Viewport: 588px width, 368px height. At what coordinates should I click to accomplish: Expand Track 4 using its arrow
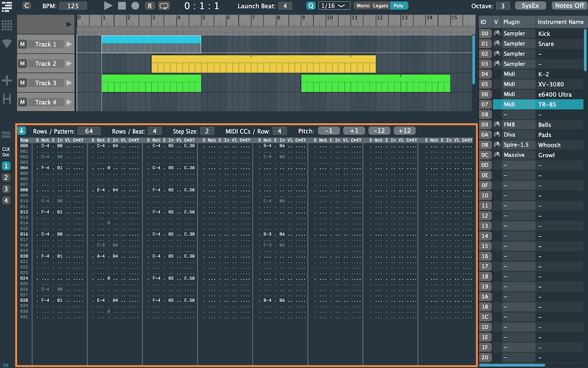[69, 102]
